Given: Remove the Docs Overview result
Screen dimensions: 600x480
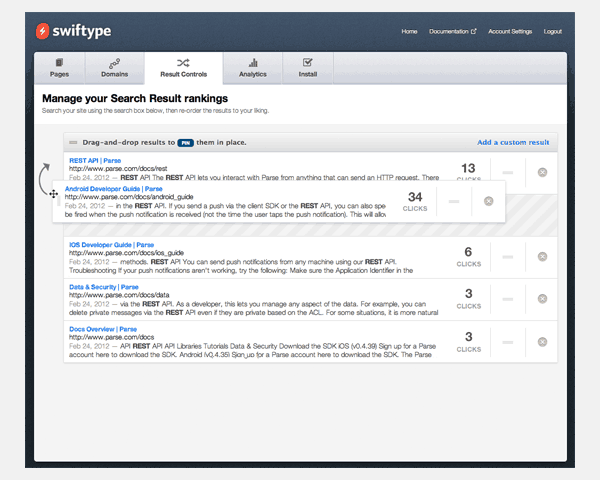Looking at the screenshot, I should tap(542, 342).
